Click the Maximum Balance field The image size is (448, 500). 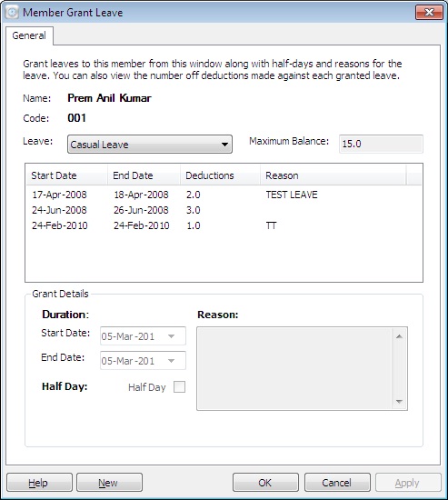[381, 144]
